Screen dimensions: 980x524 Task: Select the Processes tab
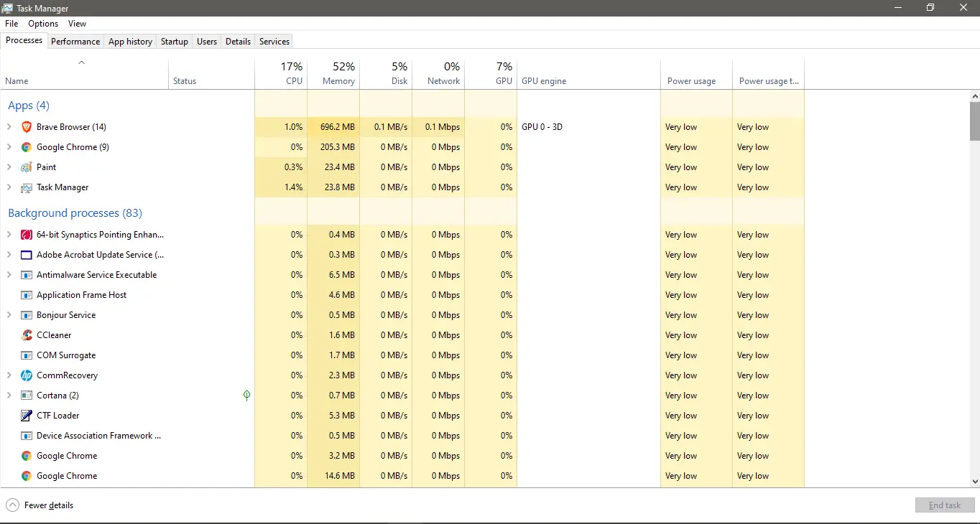(24, 40)
